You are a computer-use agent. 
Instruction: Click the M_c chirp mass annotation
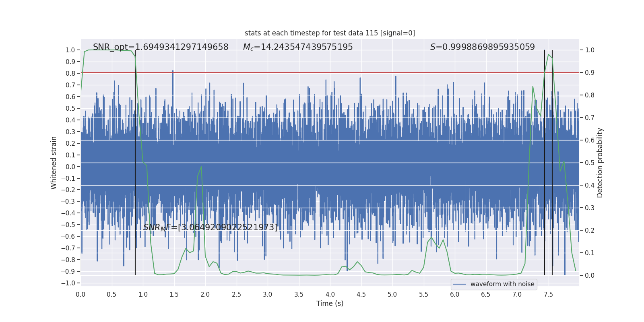298,47
